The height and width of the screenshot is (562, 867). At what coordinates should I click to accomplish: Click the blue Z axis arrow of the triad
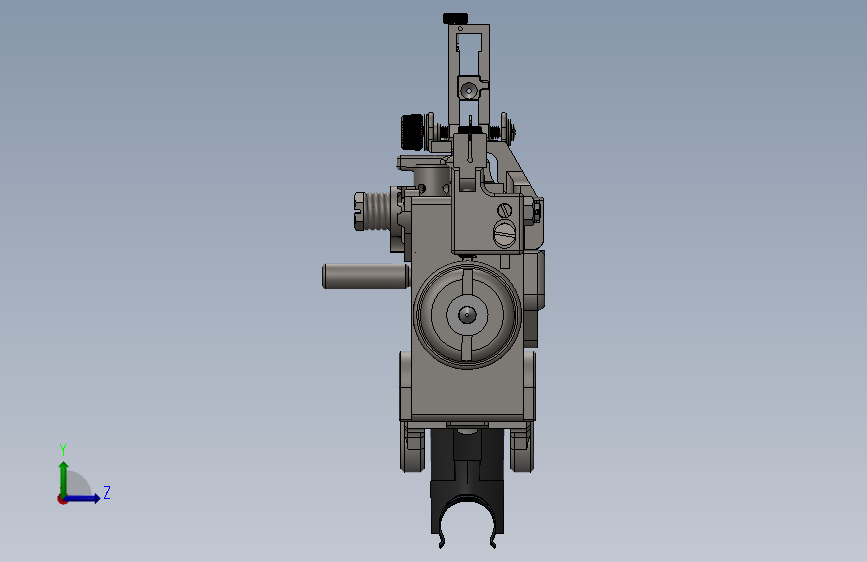(83, 498)
